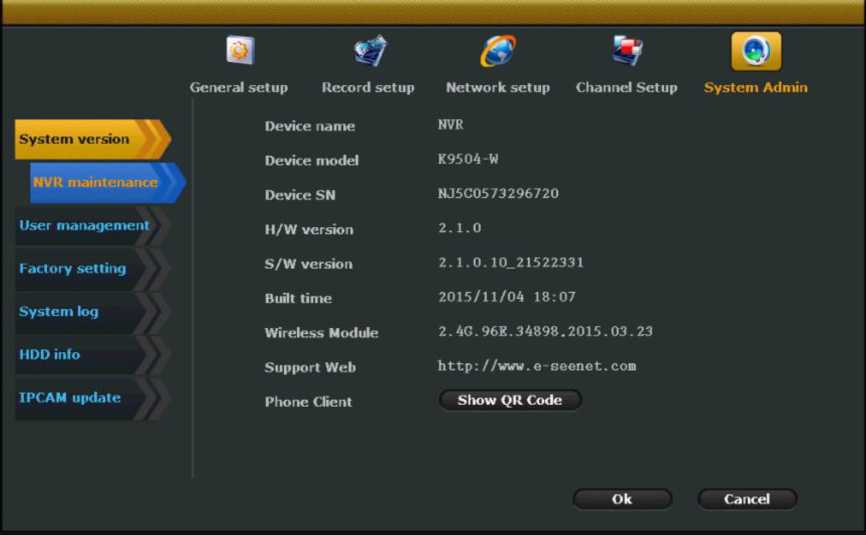The image size is (866, 535).
Task: Select the System Admin tab label
Action: tap(756, 87)
